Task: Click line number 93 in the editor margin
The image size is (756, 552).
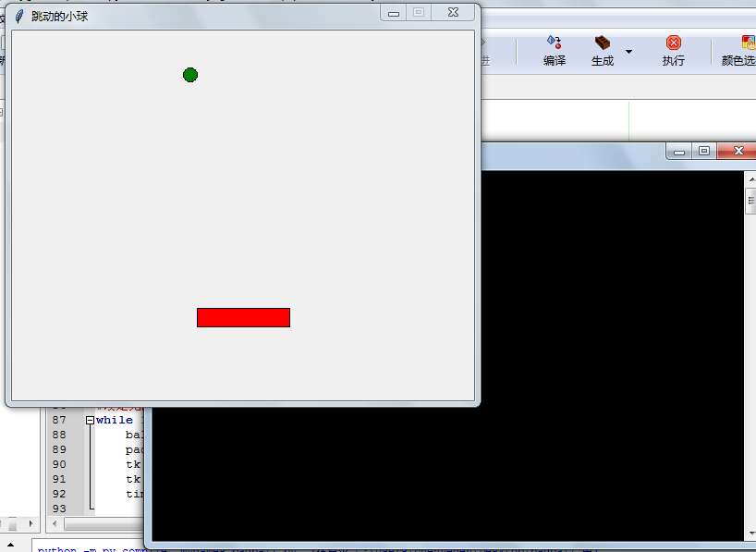Action: 59,509
